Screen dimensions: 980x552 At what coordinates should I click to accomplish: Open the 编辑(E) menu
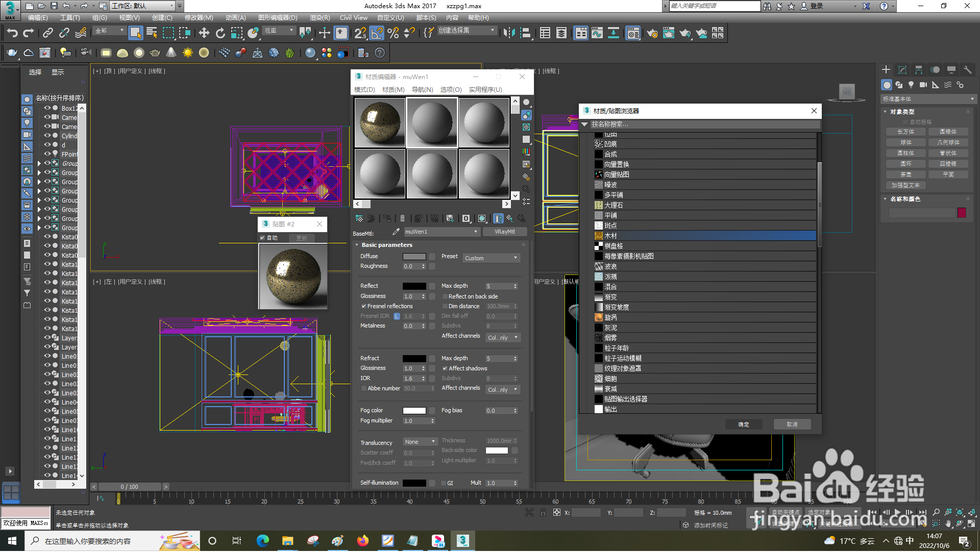[x=38, y=17]
